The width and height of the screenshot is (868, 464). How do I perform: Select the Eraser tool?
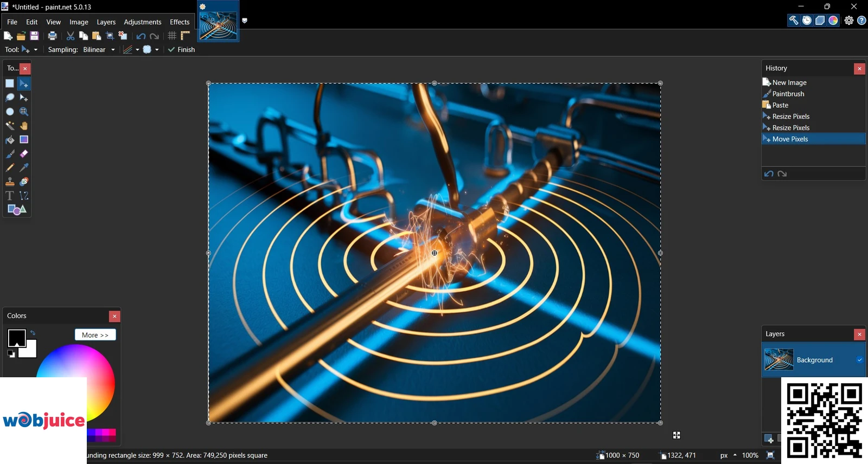coord(24,154)
